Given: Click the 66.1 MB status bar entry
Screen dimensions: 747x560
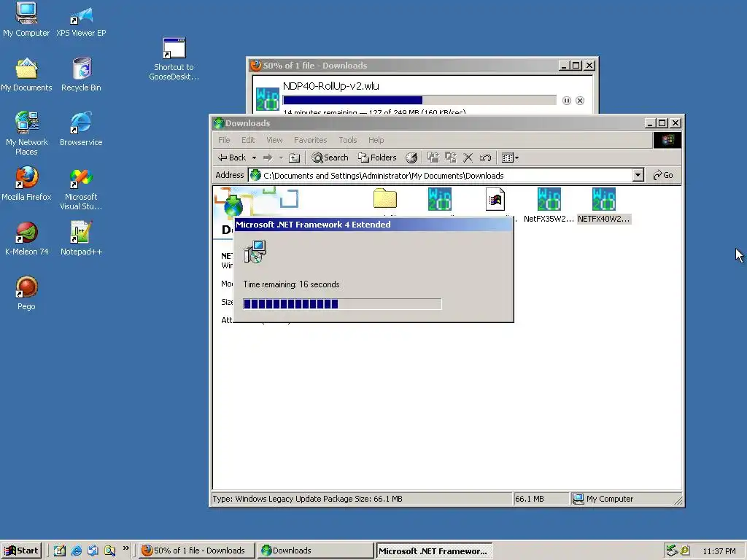Looking at the screenshot, I should pyautogui.click(x=541, y=499).
